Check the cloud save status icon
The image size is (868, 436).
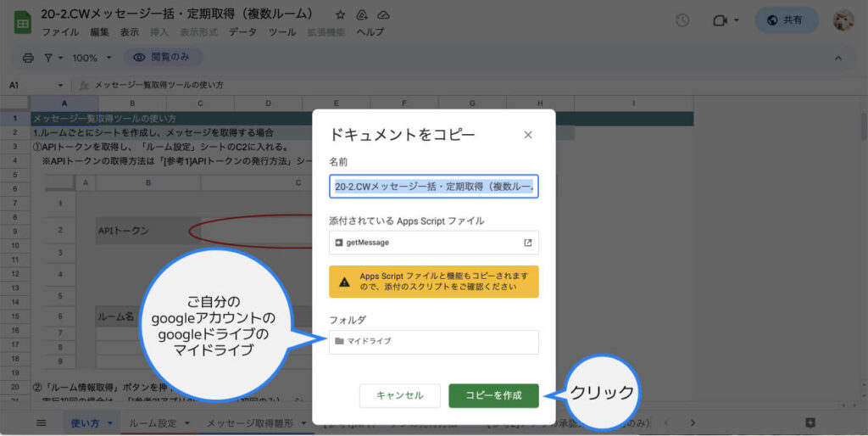[383, 15]
